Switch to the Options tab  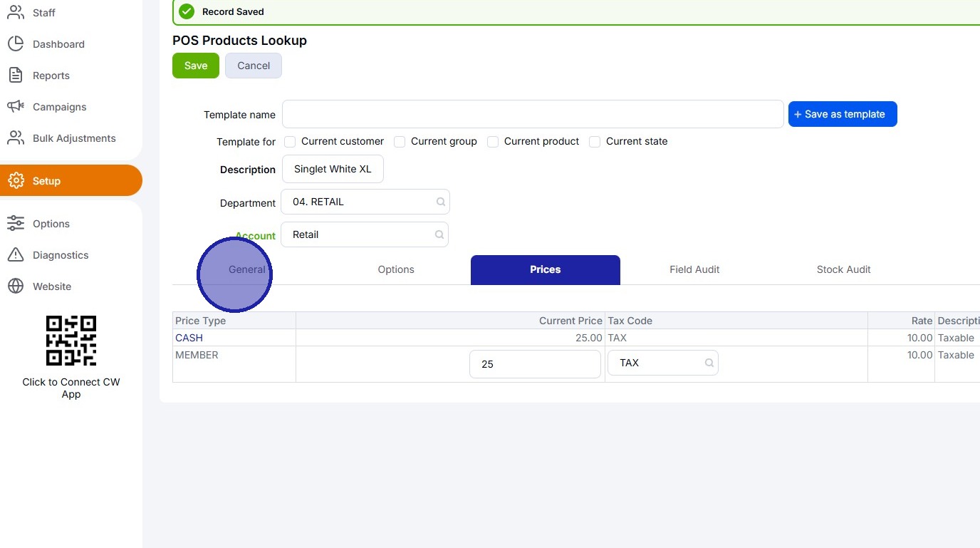pyautogui.click(x=396, y=269)
